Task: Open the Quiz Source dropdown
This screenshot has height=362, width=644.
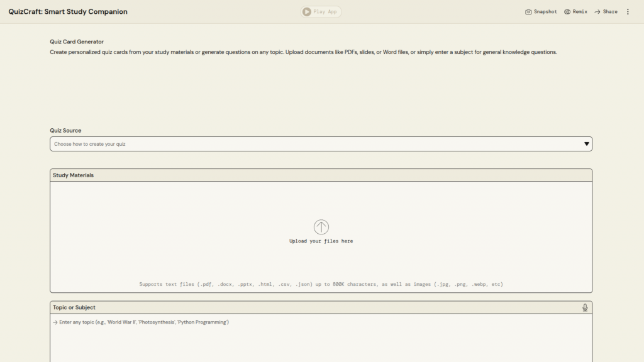Action: (x=321, y=144)
